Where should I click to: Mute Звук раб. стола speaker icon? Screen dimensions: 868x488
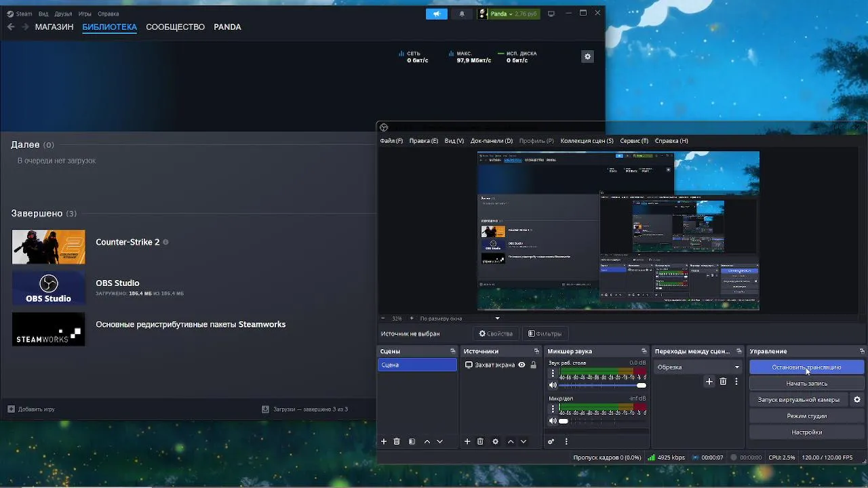click(553, 385)
